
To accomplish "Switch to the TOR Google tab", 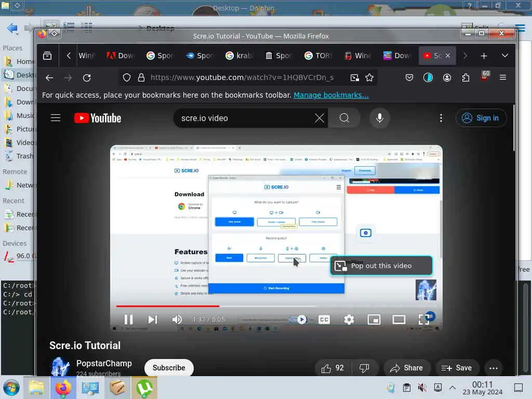I will (x=318, y=56).
